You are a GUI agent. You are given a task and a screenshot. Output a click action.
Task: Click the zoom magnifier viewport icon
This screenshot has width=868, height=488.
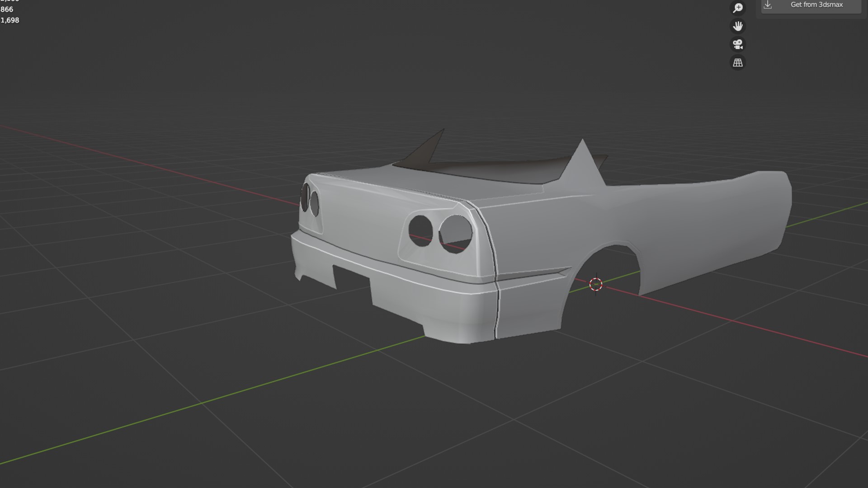[738, 8]
